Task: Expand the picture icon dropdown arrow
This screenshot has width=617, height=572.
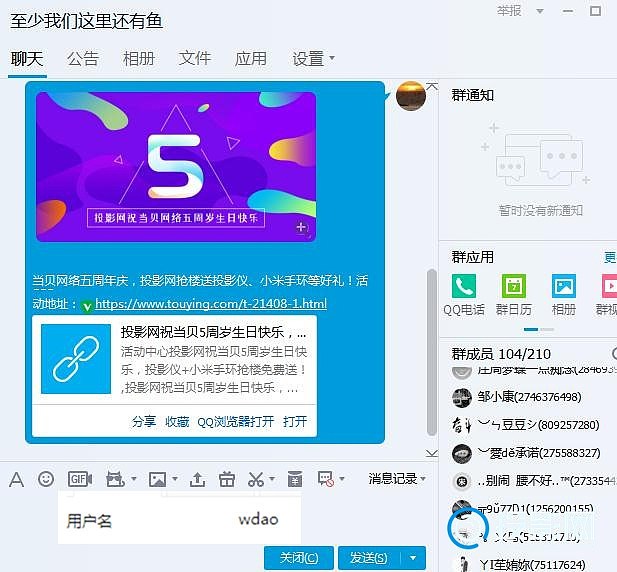Action: tap(175, 479)
